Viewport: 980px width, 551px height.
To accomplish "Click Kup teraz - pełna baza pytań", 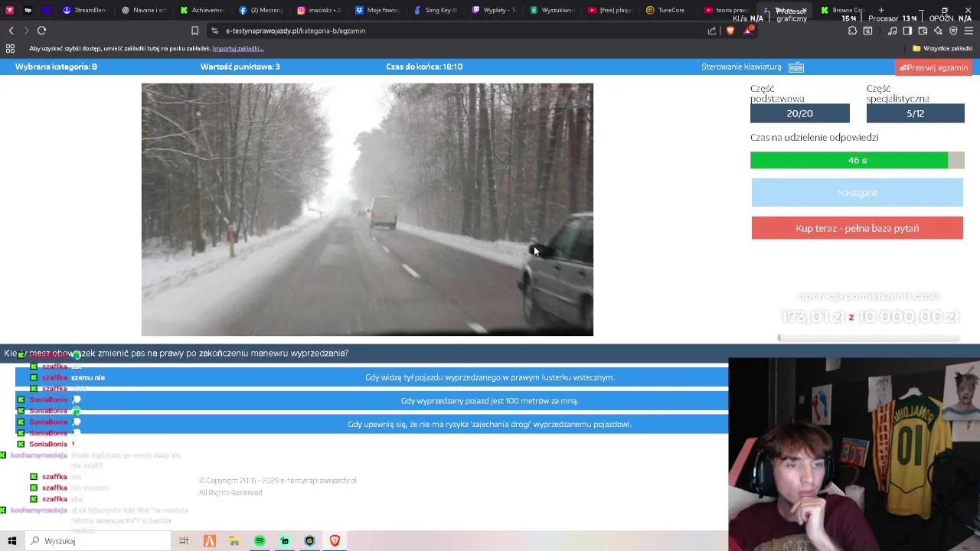I will pos(857,228).
